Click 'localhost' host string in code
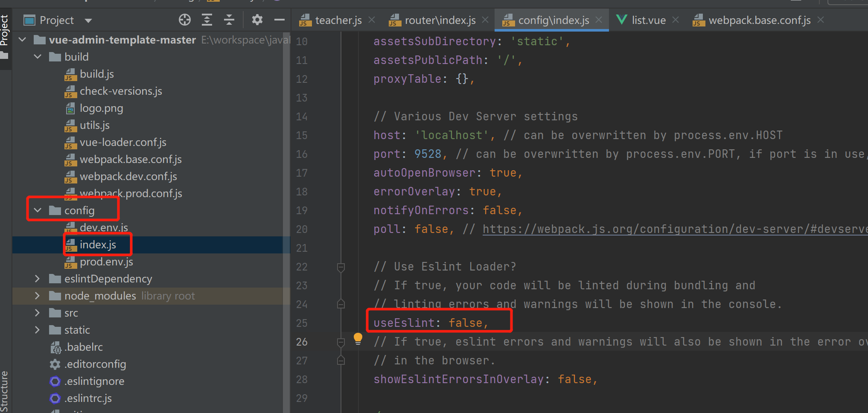 point(451,135)
